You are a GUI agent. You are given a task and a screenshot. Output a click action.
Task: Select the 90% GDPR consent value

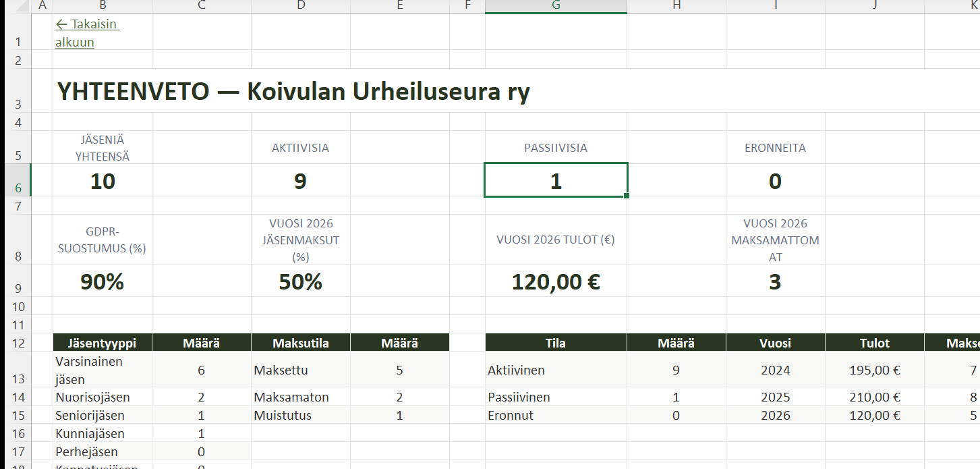(x=103, y=281)
